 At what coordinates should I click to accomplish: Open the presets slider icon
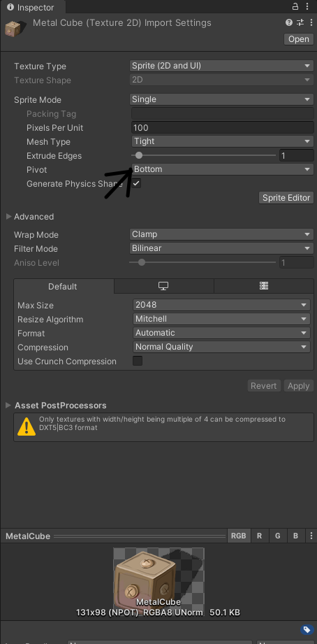(300, 22)
